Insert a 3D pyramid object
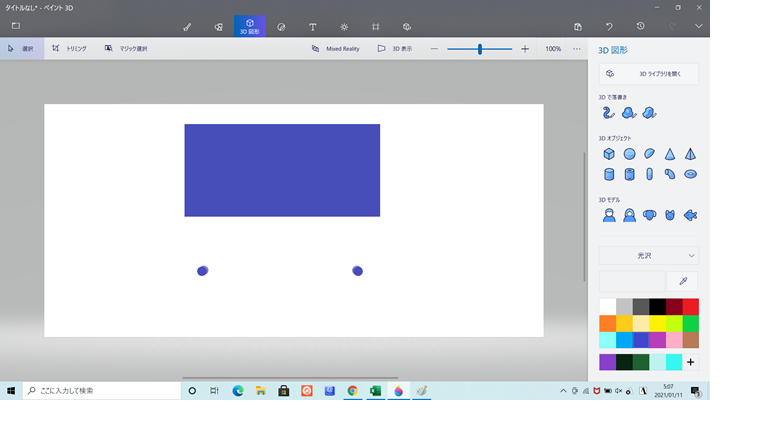 point(690,154)
